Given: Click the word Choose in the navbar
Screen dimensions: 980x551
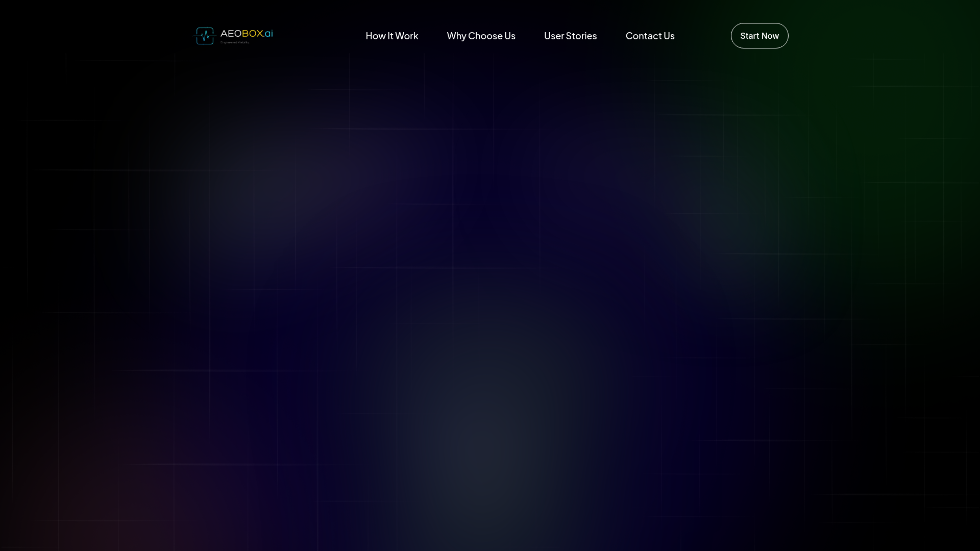Looking at the screenshot, I should [x=485, y=36].
